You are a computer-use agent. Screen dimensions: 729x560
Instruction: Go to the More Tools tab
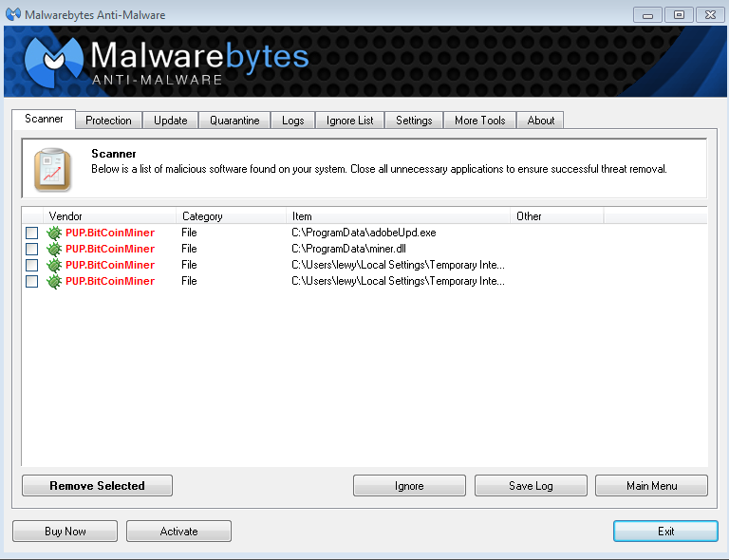click(479, 121)
